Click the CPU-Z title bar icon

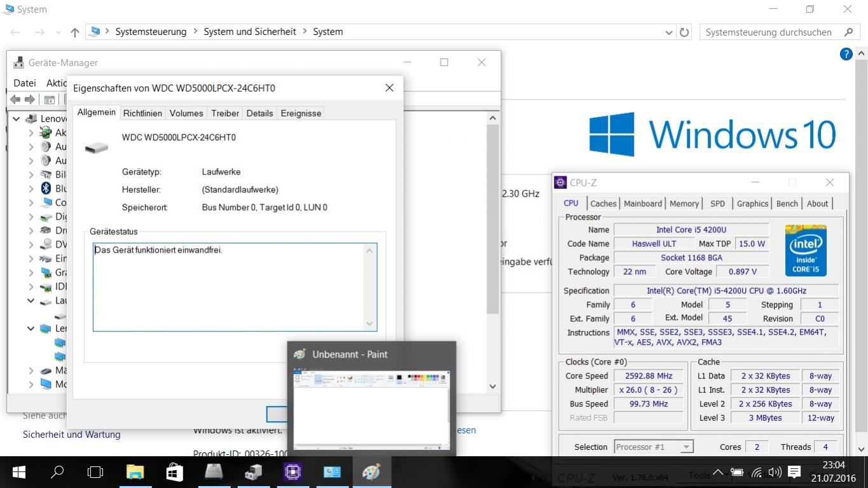(560, 182)
